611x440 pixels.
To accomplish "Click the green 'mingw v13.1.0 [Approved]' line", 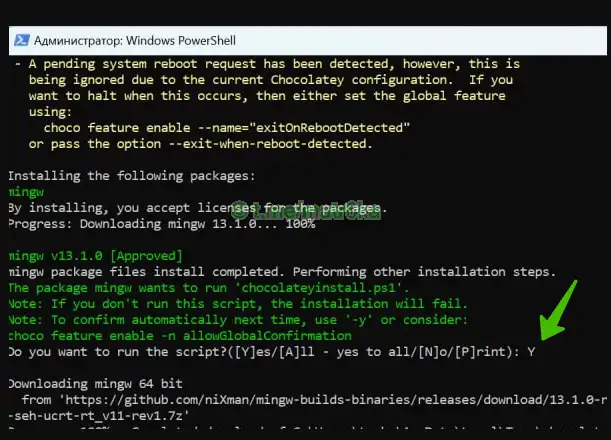I will tap(95, 256).
